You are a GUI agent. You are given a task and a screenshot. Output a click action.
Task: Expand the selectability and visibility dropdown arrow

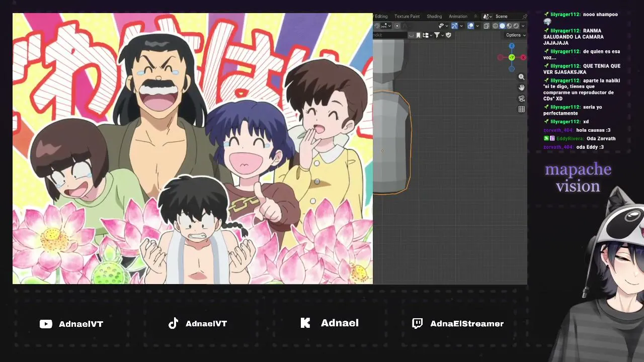446,26
